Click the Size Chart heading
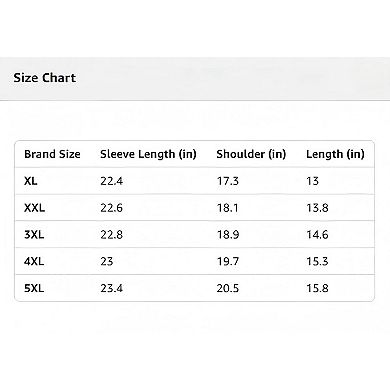Viewport: 390px width, 390px height. coord(45,78)
